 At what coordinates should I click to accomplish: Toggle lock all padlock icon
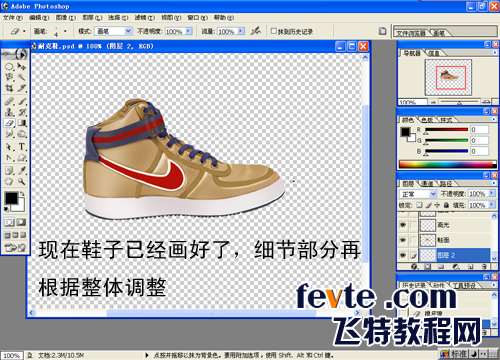[x=446, y=205]
